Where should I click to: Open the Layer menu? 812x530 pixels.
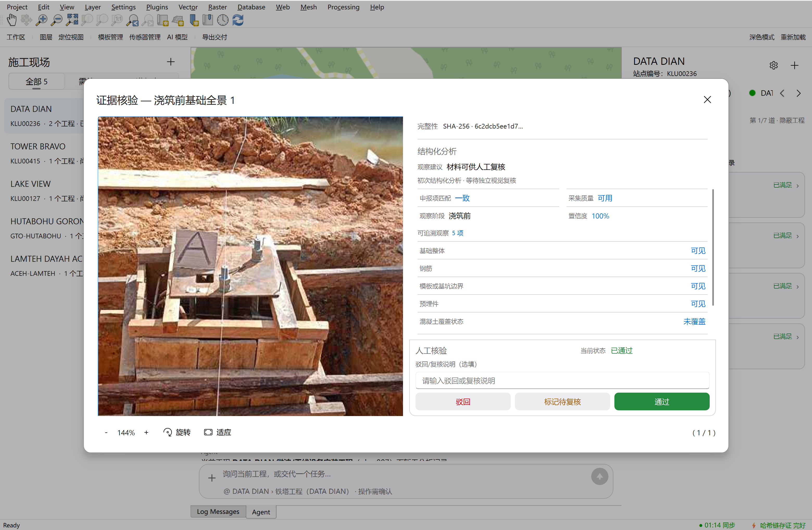tap(92, 7)
